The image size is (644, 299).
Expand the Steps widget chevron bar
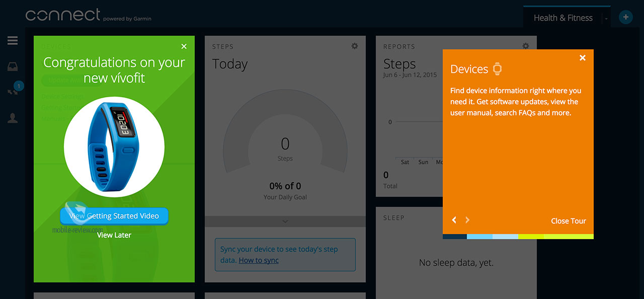tap(285, 221)
